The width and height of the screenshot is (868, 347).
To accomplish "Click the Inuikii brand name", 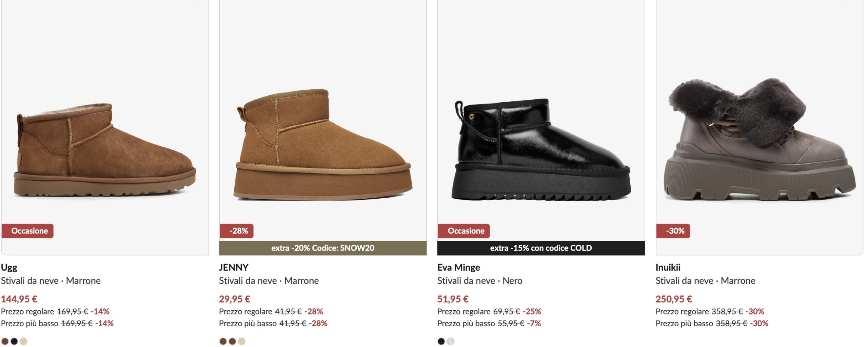I will pyautogui.click(x=668, y=267).
